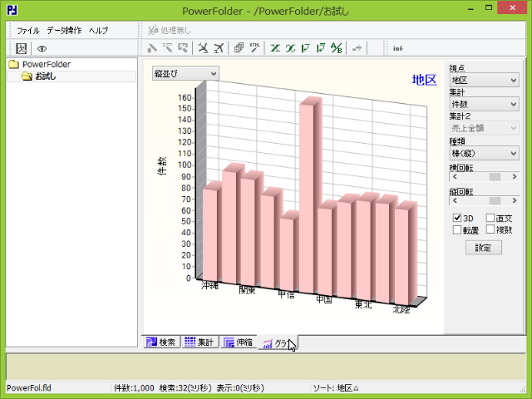Image resolution: width=532 pixels, height=399 pixels.
Task: Click the HTML export icon
Action: coord(255,48)
